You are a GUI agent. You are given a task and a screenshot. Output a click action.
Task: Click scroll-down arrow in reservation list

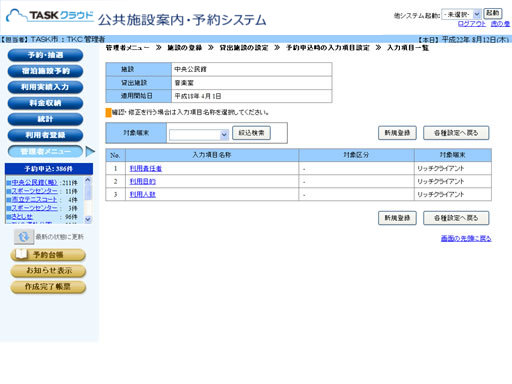pyautogui.click(x=88, y=219)
